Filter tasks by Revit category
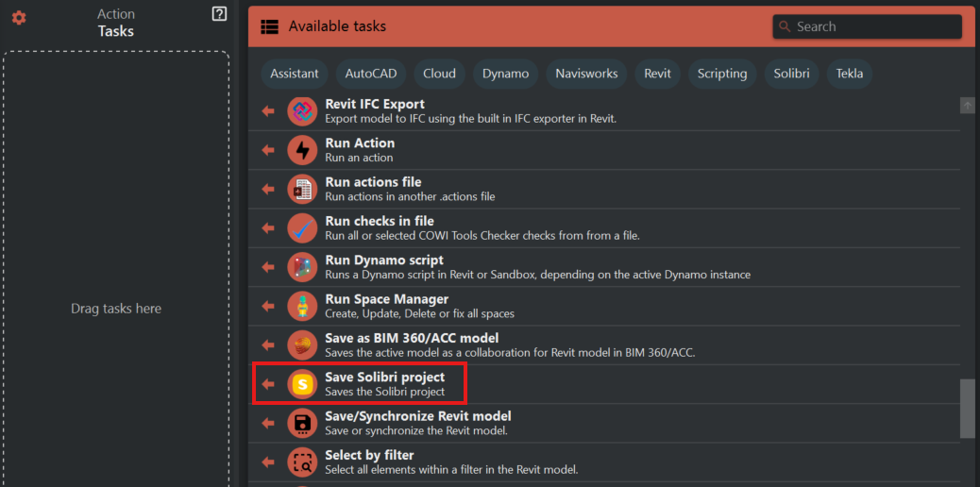This screenshot has height=487, width=980. pyautogui.click(x=657, y=74)
